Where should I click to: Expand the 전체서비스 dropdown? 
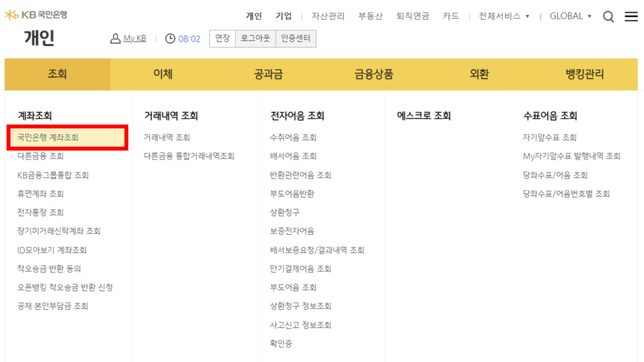(504, 16)
